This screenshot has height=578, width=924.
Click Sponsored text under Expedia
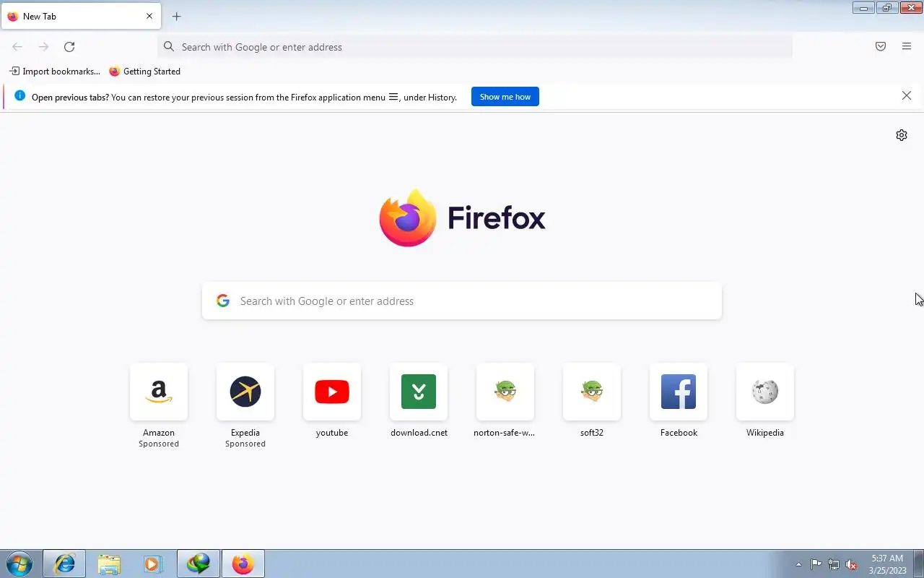[x=245, y=444]
